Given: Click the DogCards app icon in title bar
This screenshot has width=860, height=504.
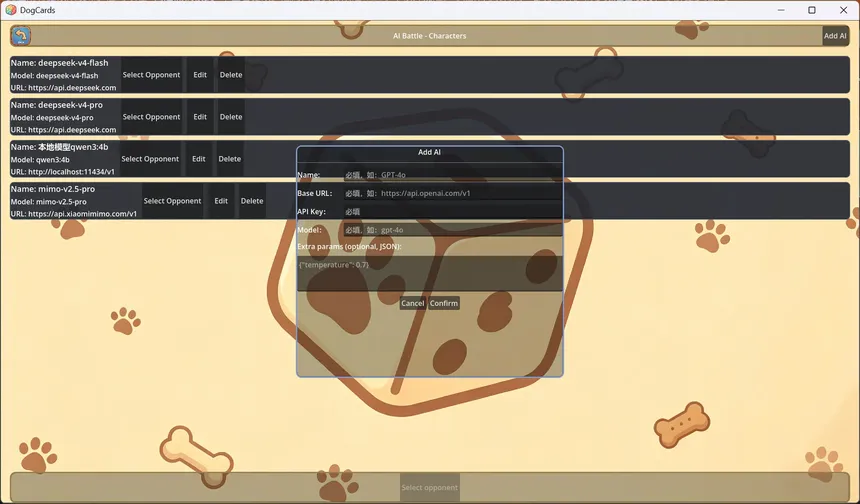Looking at the screenshot, I should (x=10, y=10).
